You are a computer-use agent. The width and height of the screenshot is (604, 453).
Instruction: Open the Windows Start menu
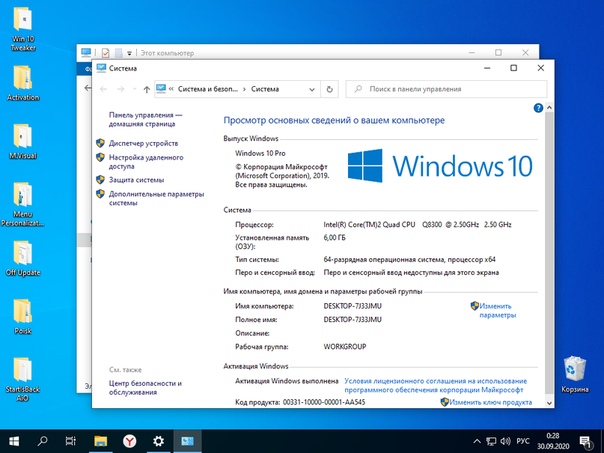coord(14,441)
